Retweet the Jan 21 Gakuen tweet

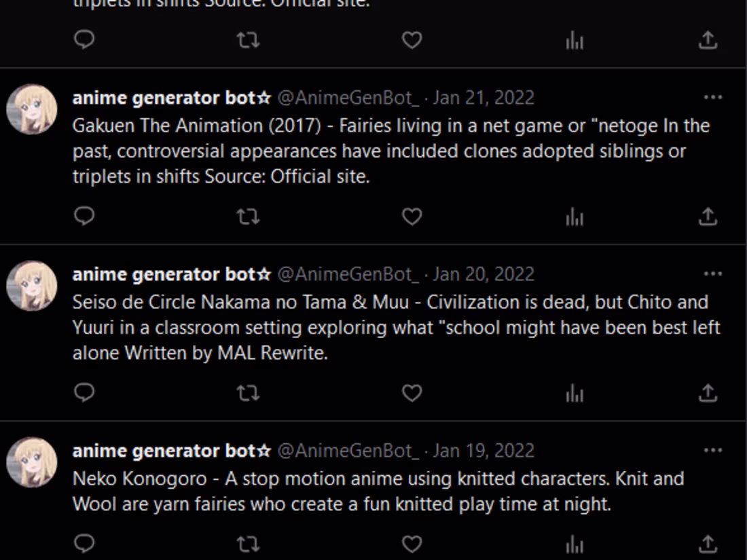coord(248,216)
